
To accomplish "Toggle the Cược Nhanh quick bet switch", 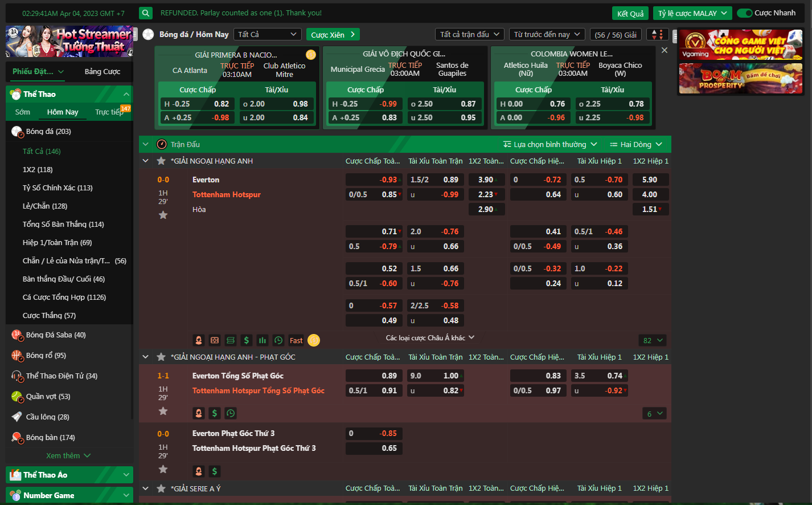I will pos(744,13).
